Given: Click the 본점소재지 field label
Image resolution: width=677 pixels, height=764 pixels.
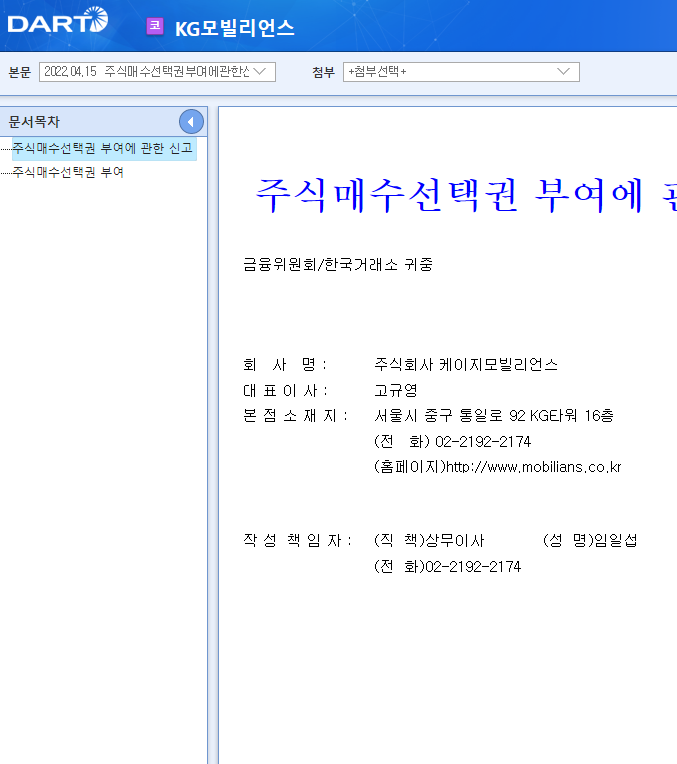Looking at the screenshot, I should coord(295,416).
